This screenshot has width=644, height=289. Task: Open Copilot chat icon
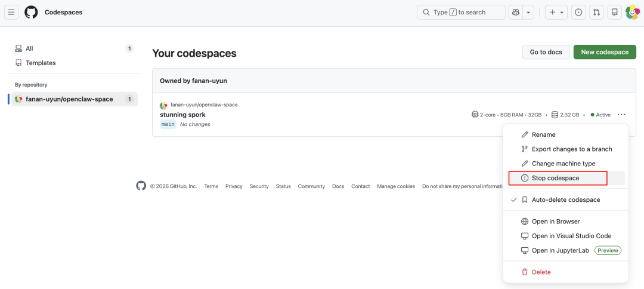515,12
